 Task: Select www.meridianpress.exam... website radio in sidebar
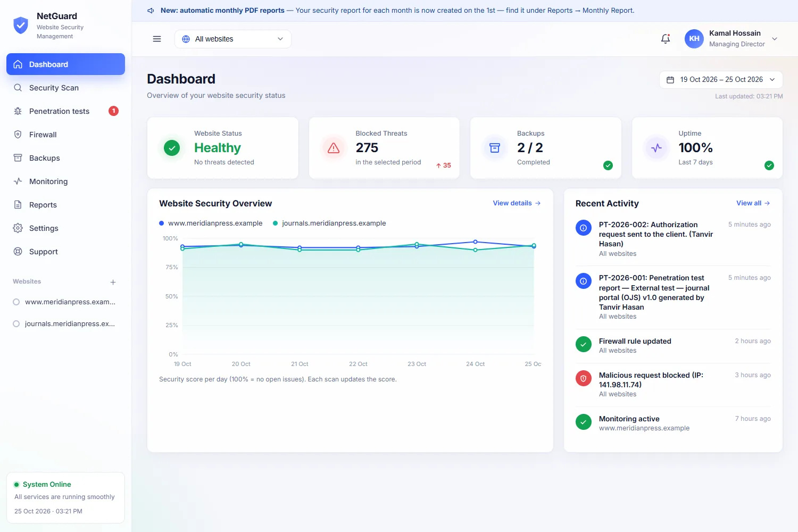click(x=16, y=302)
